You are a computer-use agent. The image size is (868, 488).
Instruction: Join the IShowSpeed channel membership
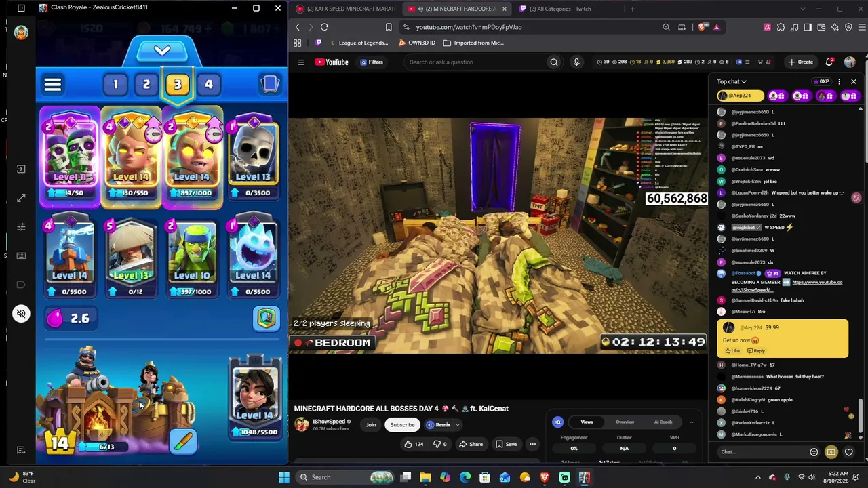[x=370, y=425]
